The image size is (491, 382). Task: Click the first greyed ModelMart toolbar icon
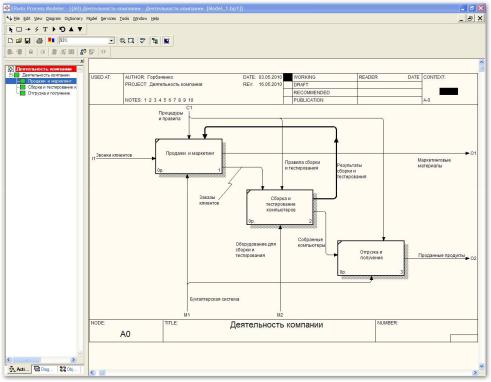tap(10, 52)
